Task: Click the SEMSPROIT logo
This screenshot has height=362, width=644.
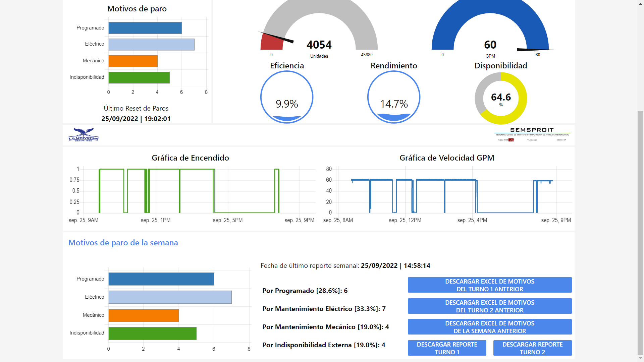Action: (x=532, y=134)
